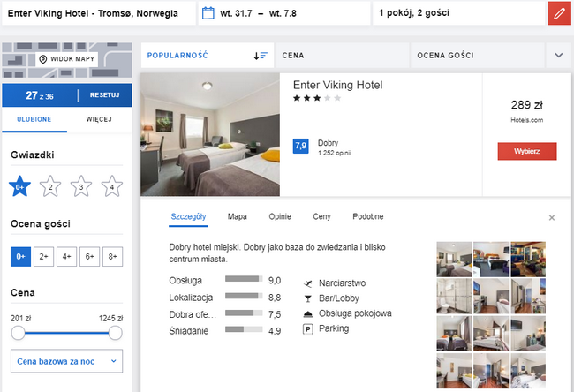Select the 2-star filter
The height and width of the screenshot is (392, 574).
pyautogui.click(x=50, y=186)
